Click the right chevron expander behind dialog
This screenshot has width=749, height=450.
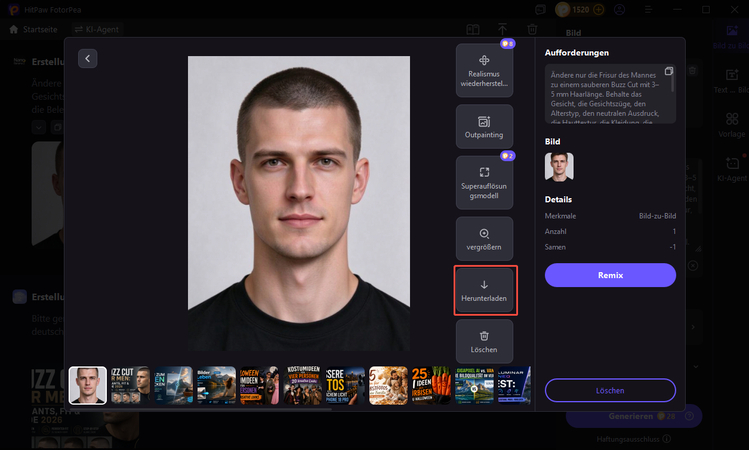click(693, 327)
